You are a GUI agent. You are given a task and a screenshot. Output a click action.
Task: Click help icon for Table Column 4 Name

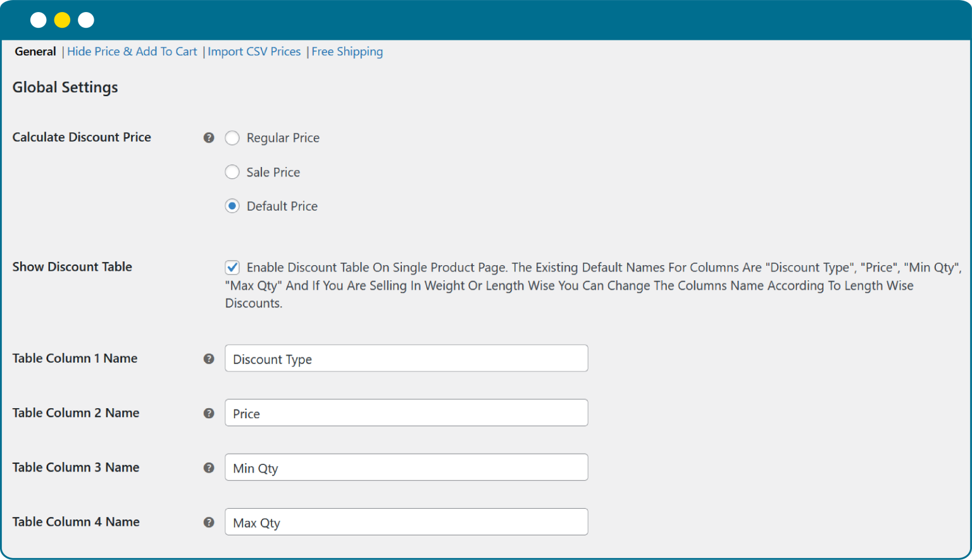(209, 522)
